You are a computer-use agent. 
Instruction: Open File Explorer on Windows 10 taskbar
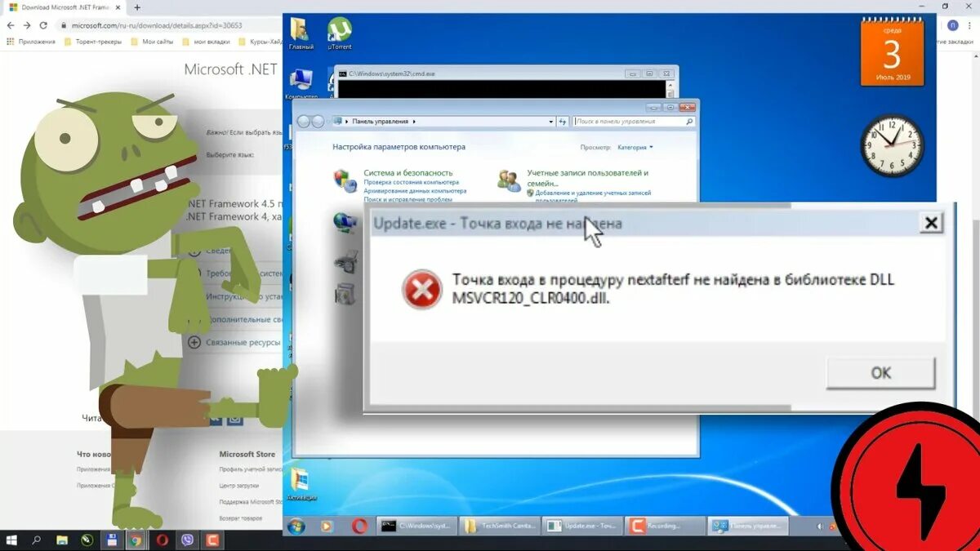click(62, 540)
